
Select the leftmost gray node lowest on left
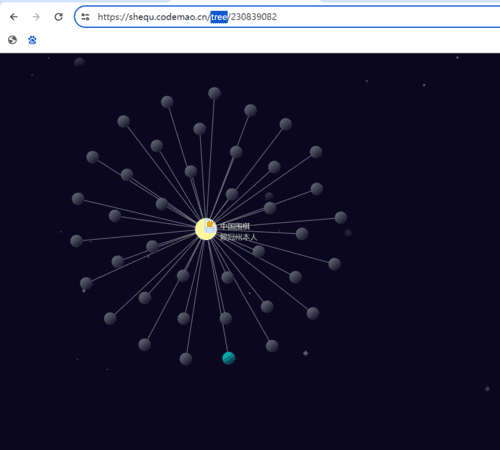[x=86, y=283]
